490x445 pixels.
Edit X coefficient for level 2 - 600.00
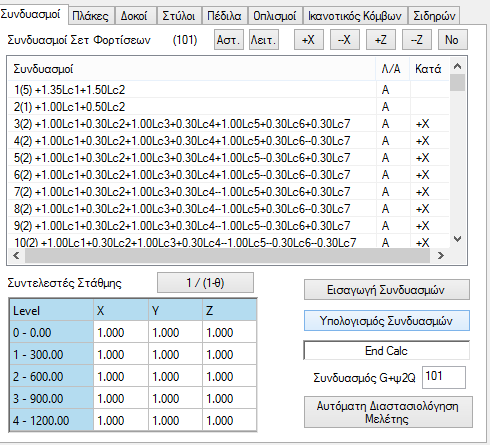121,376
